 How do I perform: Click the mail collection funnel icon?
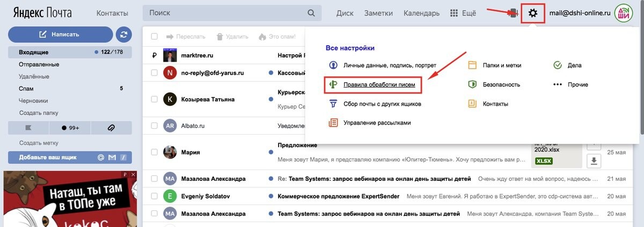pos(333,104)
